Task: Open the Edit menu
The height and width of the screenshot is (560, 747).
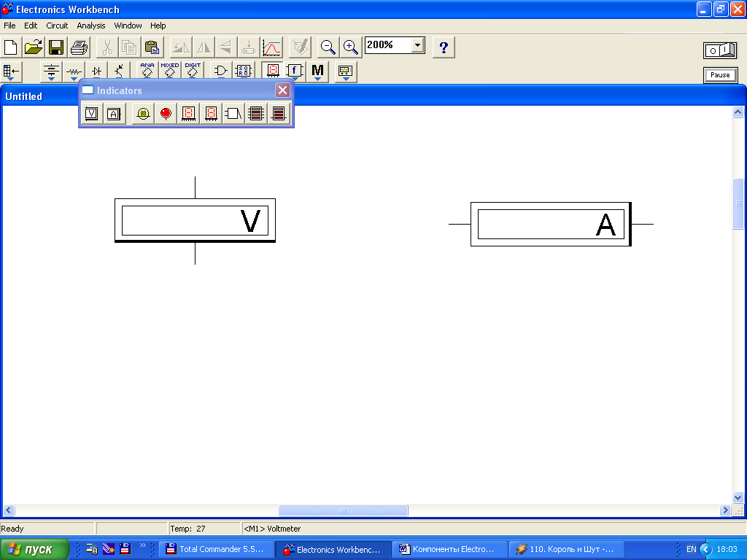Action: click(x=31, y=26)
